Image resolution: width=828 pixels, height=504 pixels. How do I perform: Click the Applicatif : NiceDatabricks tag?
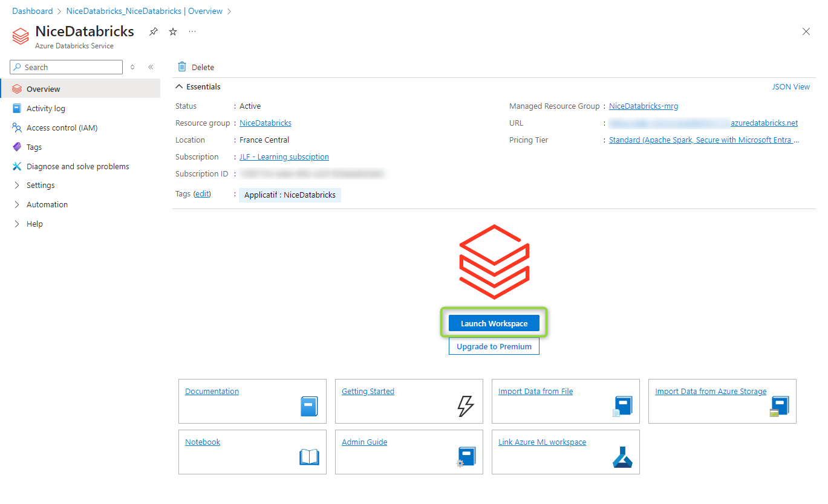click(x=290, y=195)
